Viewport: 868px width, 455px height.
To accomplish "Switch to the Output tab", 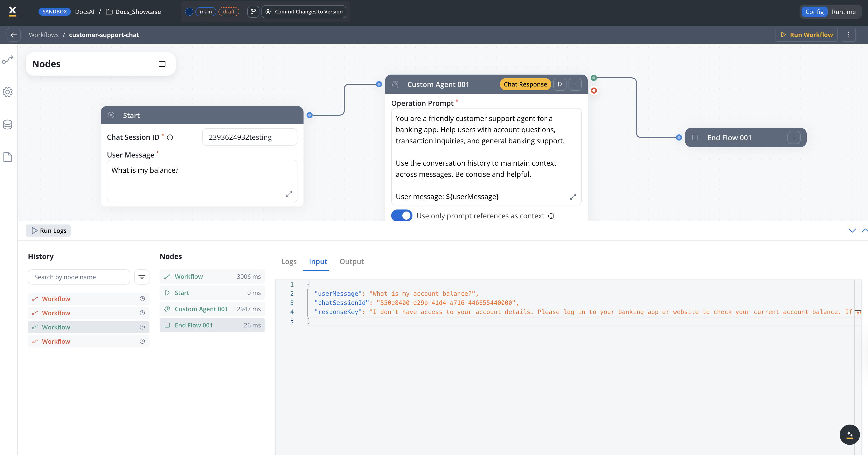I will 351,261.
